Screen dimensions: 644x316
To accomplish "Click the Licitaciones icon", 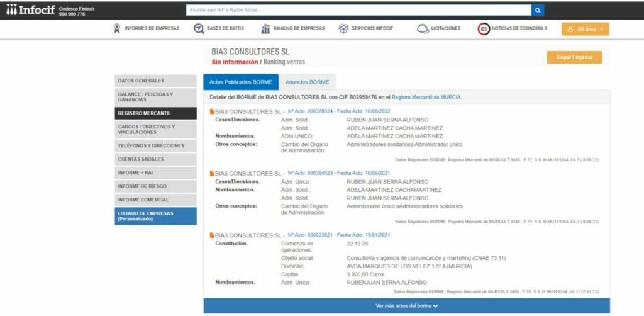I will pos(423,28).
